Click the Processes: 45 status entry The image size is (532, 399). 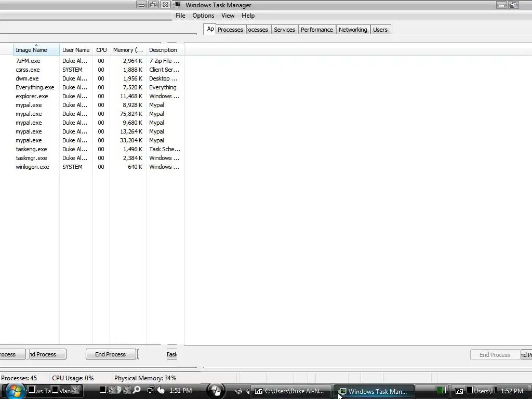pos(19,378)
